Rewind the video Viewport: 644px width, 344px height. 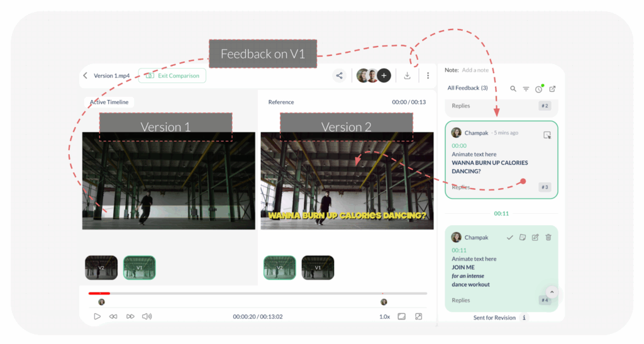tap(113, 316)
